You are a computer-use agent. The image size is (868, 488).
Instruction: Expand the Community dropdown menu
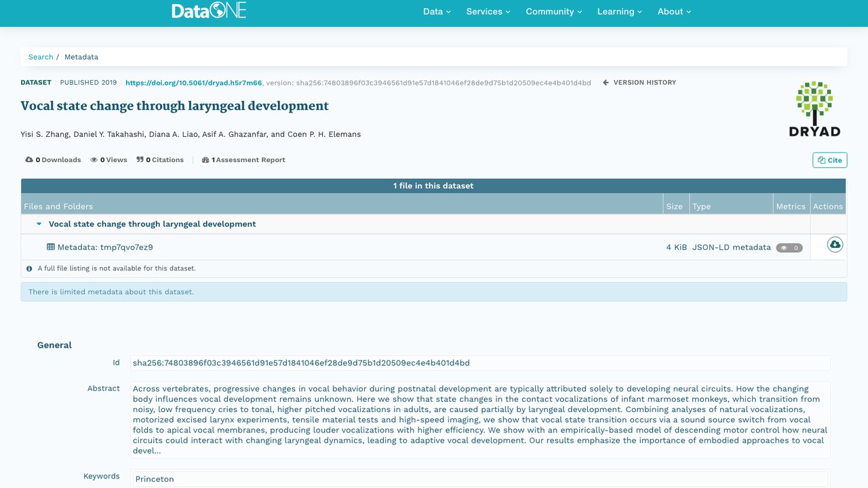pos(554,12)
